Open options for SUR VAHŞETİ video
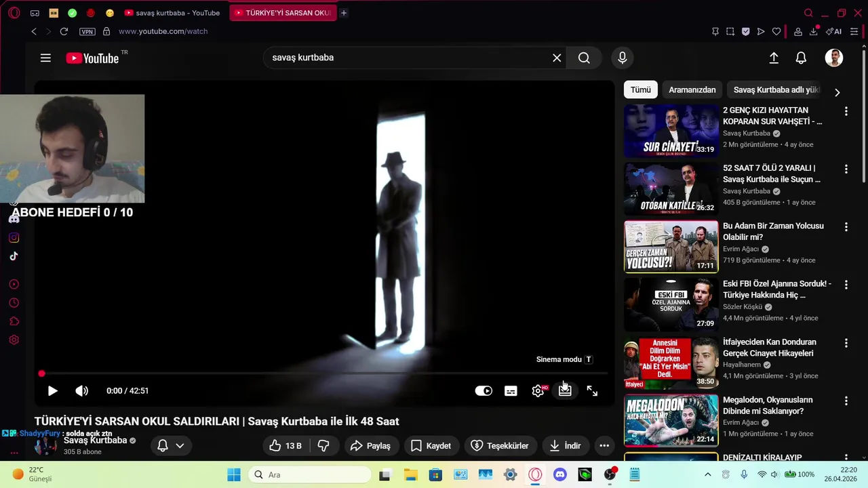The width and height of the screenshot is (868, 488). point(846,111)
